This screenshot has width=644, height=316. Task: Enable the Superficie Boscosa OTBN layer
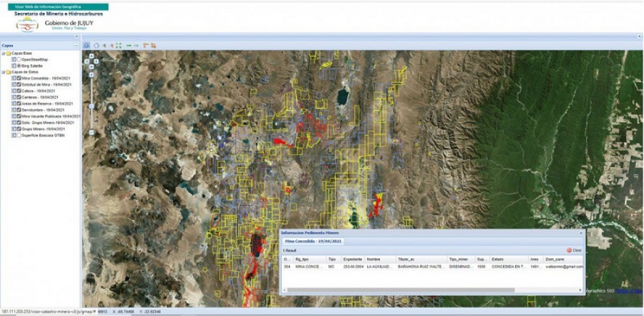19,135
